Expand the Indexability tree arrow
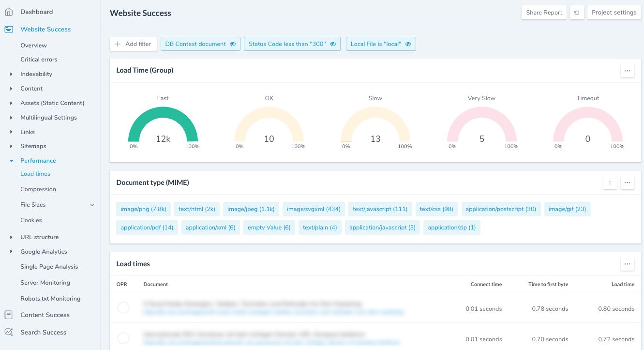Viewport: 644px width, 350px height. pos(11,74)
